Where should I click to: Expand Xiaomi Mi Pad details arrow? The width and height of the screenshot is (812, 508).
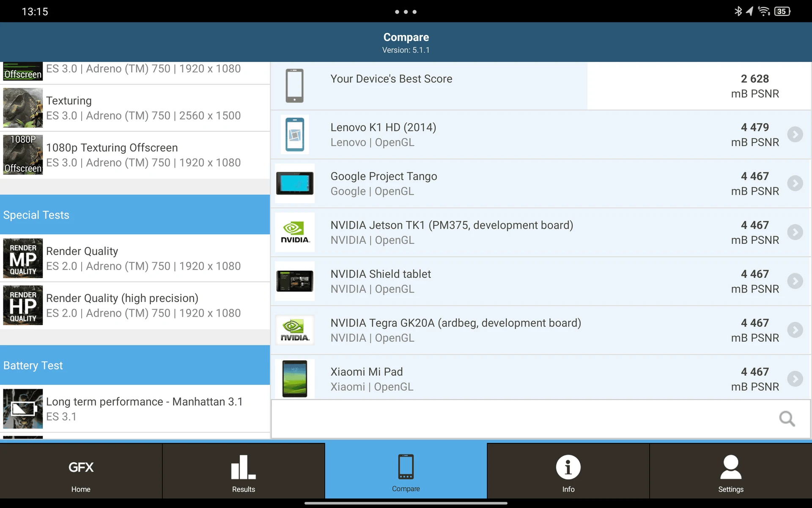795,379
